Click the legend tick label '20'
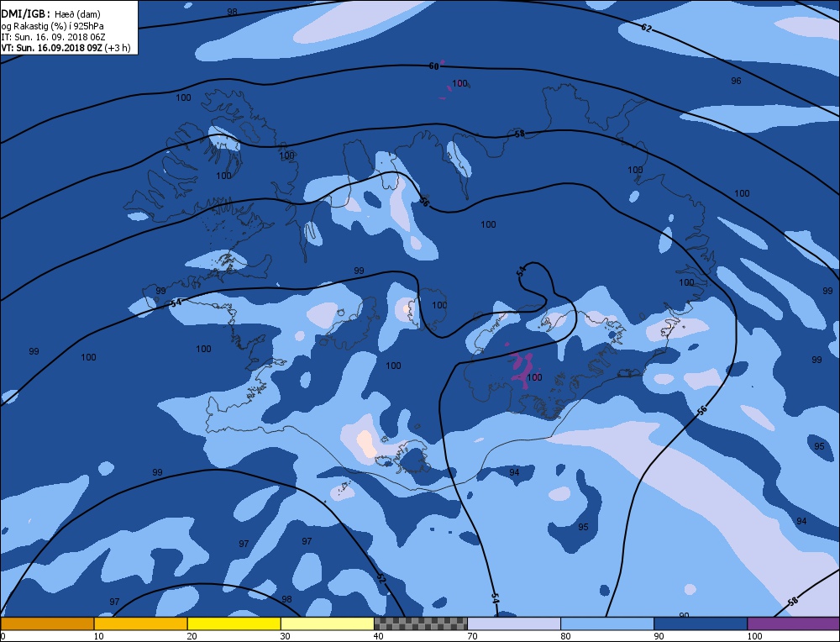This screenshot has height=642, width=840. pos(192,636)
